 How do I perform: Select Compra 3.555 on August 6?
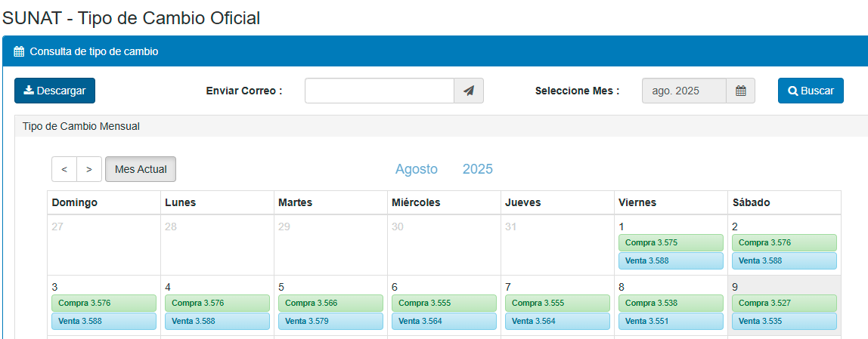point(445,303)
